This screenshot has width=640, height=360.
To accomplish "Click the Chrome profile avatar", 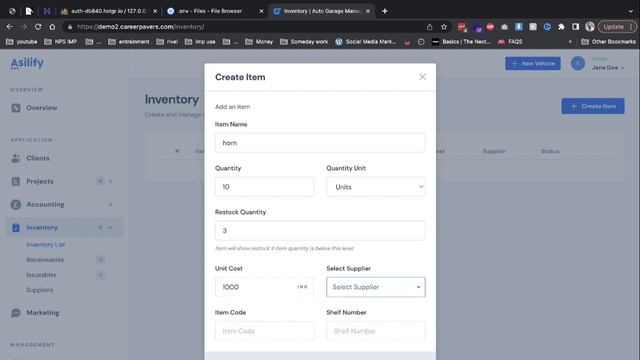I will (x=590, y=27).
